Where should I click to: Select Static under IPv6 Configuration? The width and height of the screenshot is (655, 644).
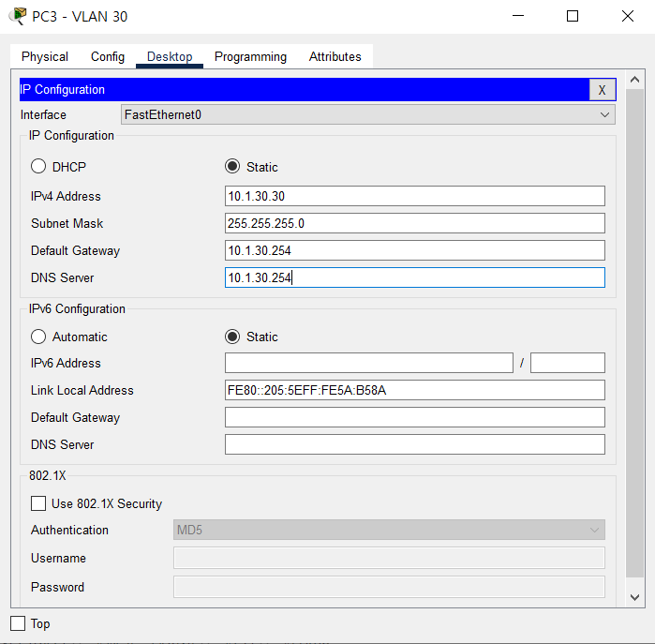point(232,337)
